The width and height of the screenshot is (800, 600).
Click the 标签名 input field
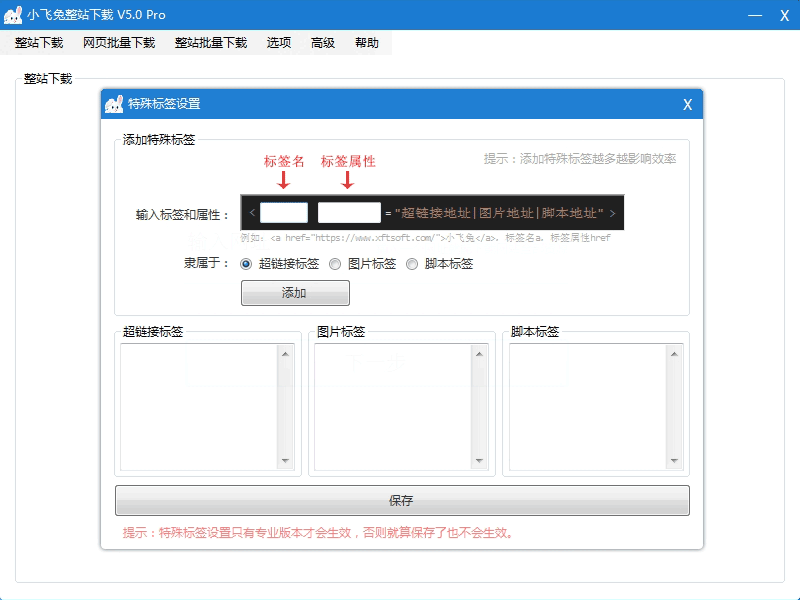coord(284,213)
